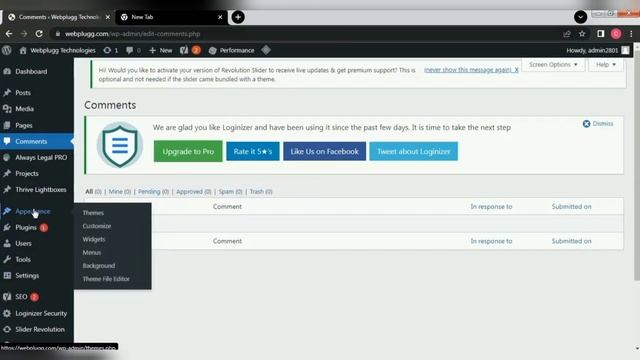Sort by Submitted on header
Image resolution: width=640 pixels, height=360 pixels.
(571, 207)
